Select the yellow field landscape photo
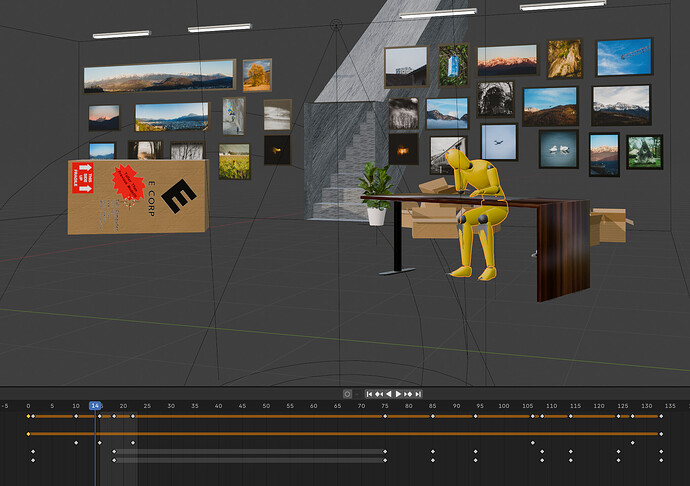The height and width of the screenshot is (486, 690). coord(234,162)
